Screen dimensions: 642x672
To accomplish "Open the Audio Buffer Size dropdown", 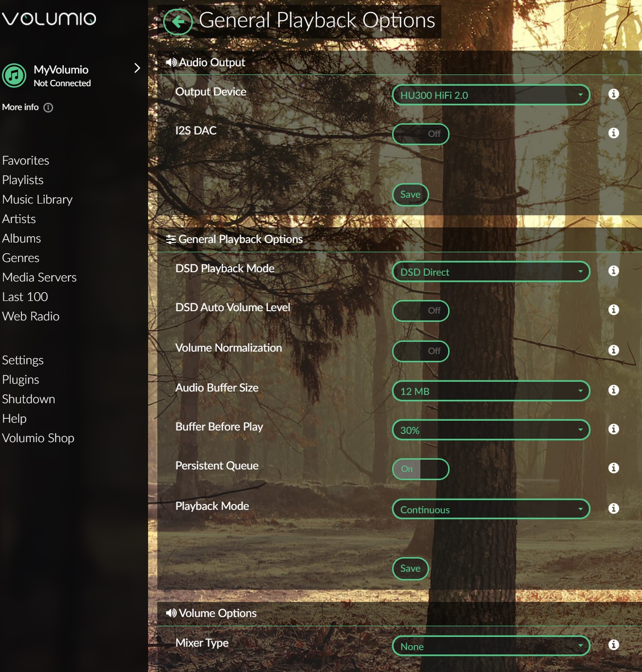I will click(x=491, y=391).
